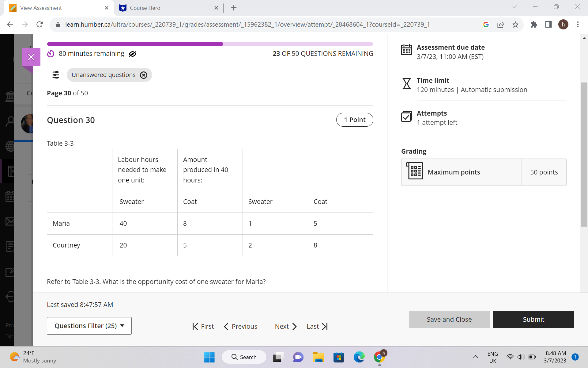Submit the assessment
Image resolution: width=588 pixels, height=368 pixels.
533,319
